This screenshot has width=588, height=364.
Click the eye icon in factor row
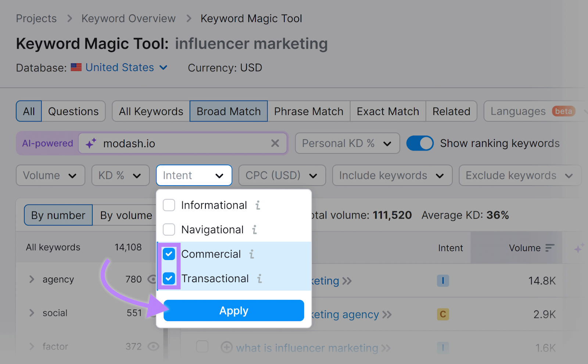coord(153,346)
